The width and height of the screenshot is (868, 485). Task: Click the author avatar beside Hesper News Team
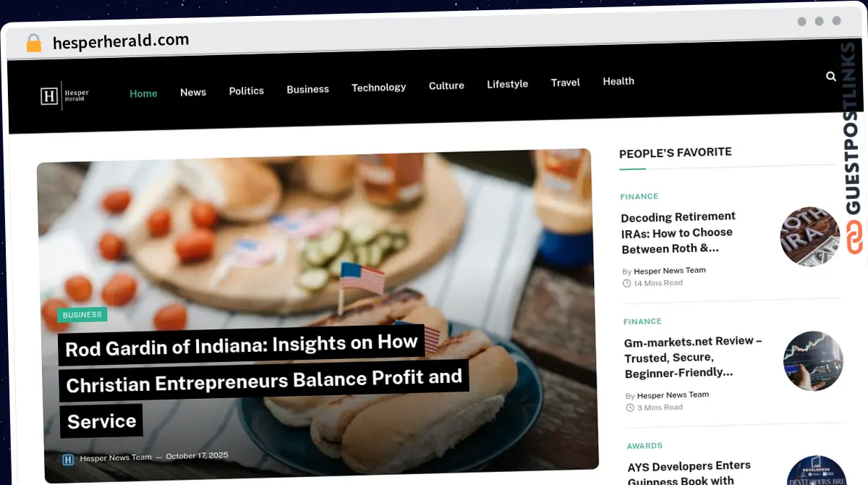click(x=69, y=459)
